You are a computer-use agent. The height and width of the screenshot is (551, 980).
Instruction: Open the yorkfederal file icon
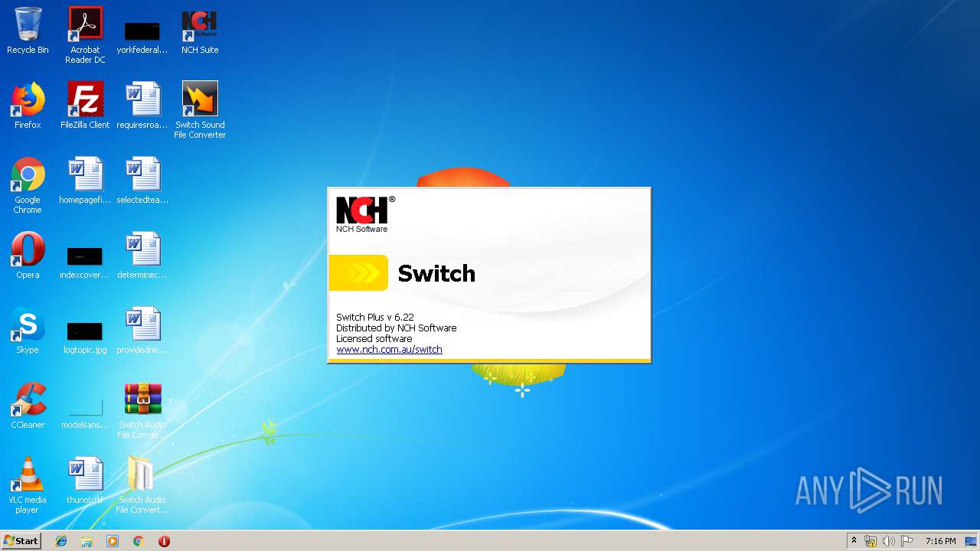pos(142,35)
